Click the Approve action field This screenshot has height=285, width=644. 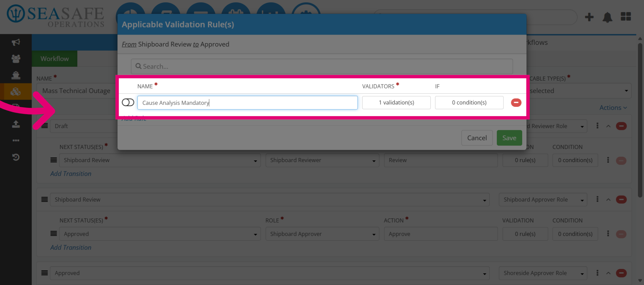coord(441,234)
